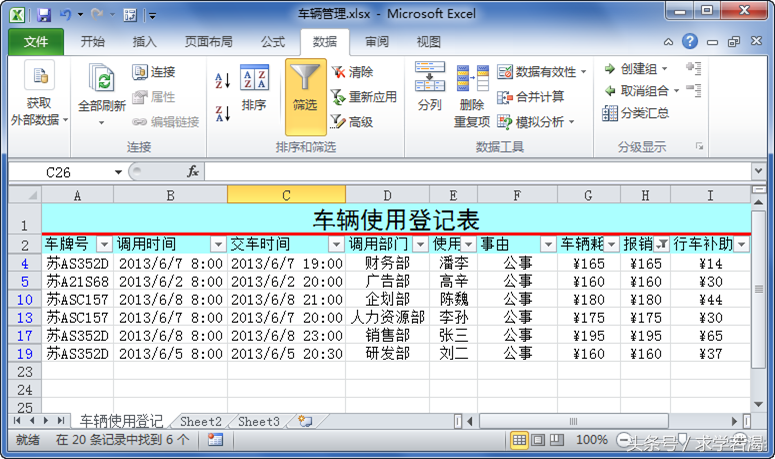Click Hide Detail icon in outline group
This screenshot has height=459, width=775.
[694, 90]
